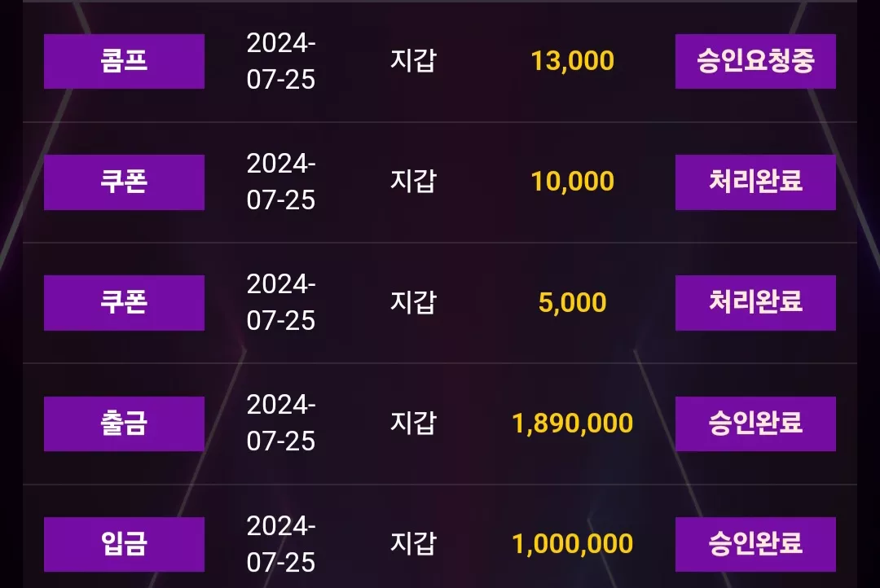Click the date on the 콤프 row
The image size is (880, 588).
coord(281,61)
